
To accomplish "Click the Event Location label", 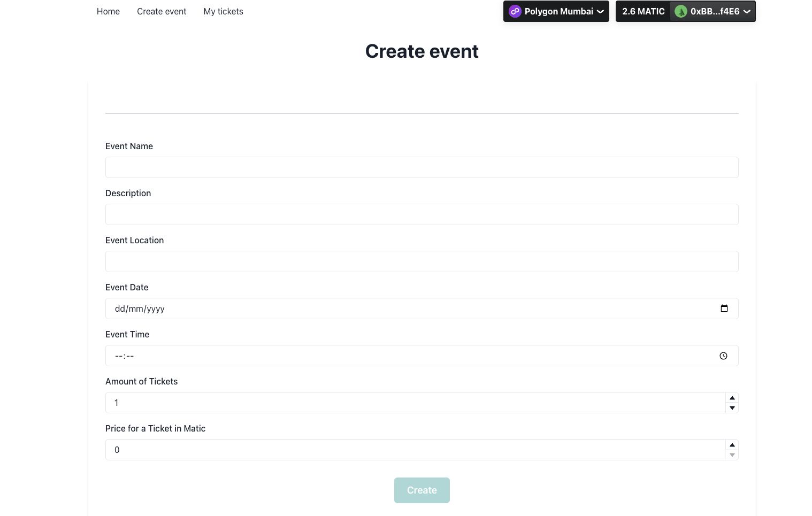I will click(134, 240).
